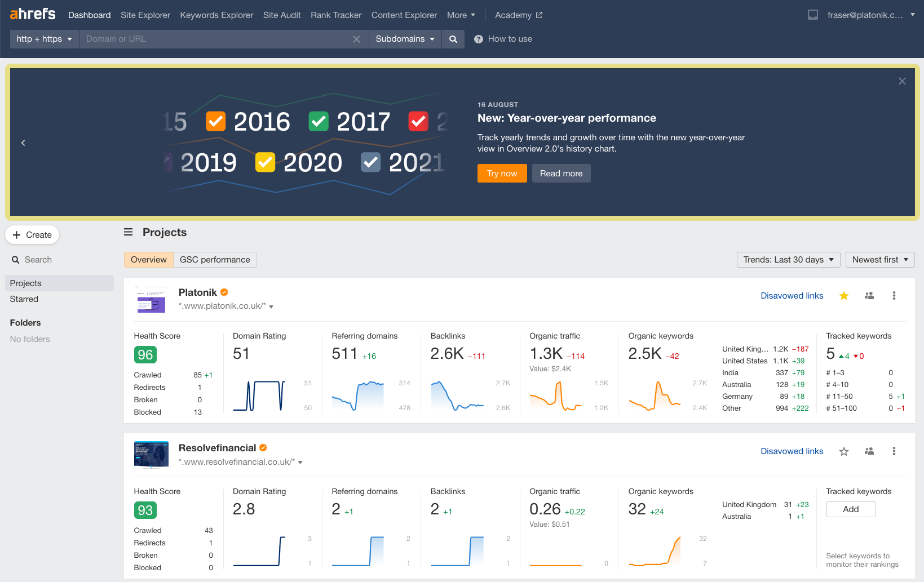The image size is (924, 582).
Task: Expand the http + https protocol selector
Action: 44,39
